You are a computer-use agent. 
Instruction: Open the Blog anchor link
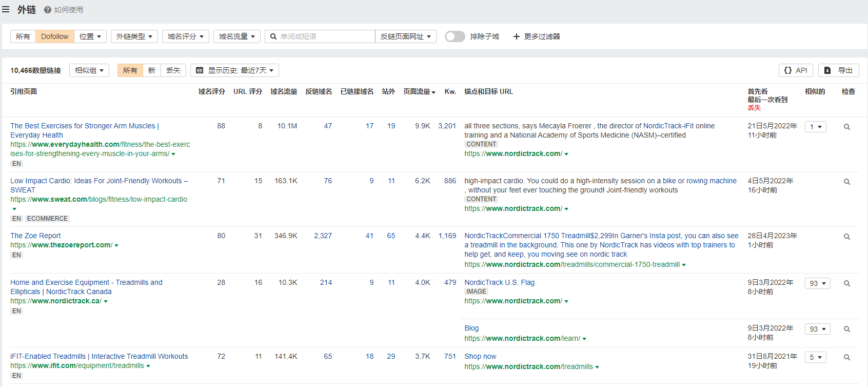(x=471, y=328)
